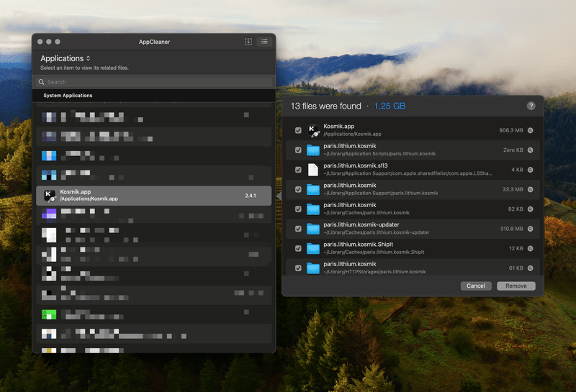Uncheck Application Scripts paris.lithium.kosmik checkbox
The height and width of the screenshot is (392, 576).
pos(298,150)
